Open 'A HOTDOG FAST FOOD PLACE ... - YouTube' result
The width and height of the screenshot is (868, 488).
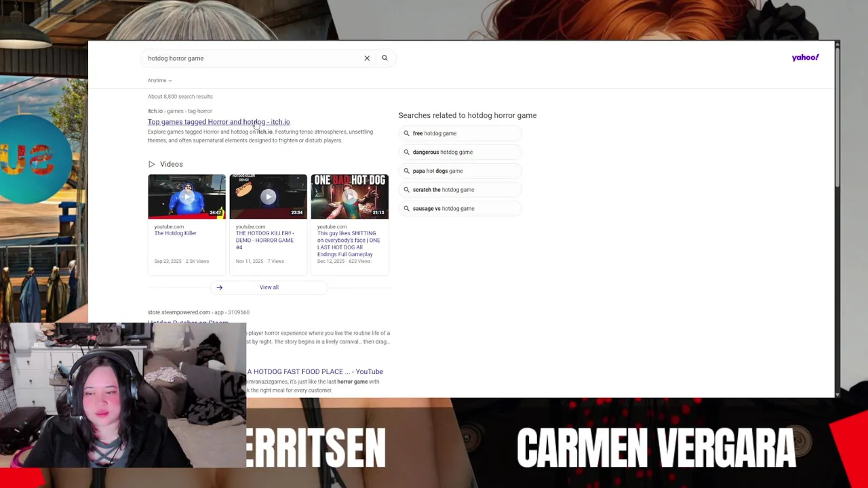coord(315,371)
